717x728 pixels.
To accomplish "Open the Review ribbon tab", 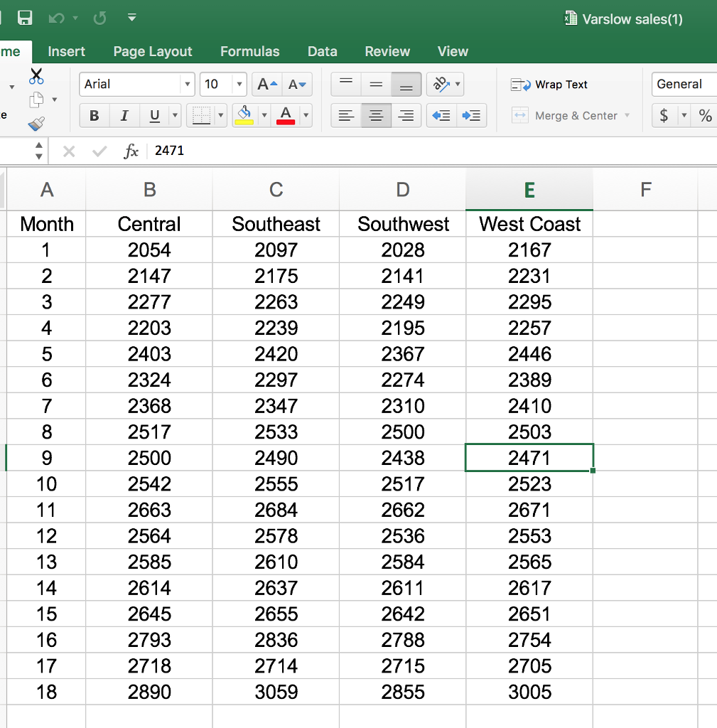I will pos(387,51).
